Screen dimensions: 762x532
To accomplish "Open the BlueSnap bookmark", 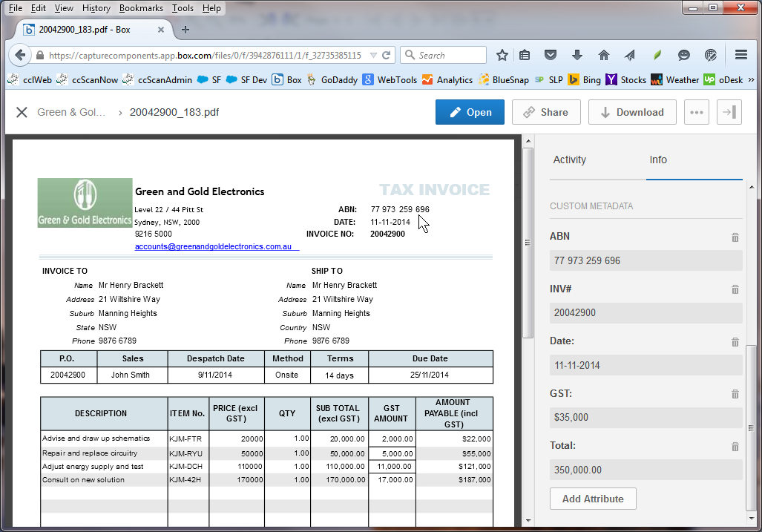I will click(x=504, y=79).
